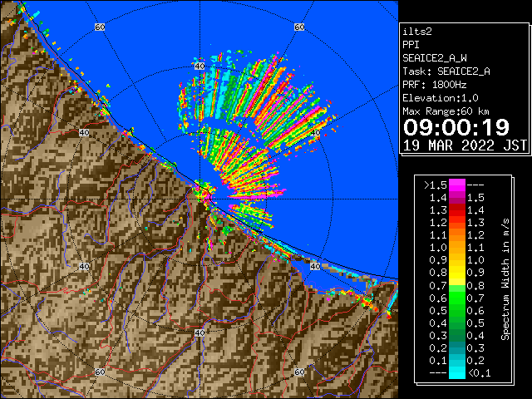Click the vertical "Spectrum Width in m/s" label
This screenshot has height=399, width=532.
click(x=505, y=279)
